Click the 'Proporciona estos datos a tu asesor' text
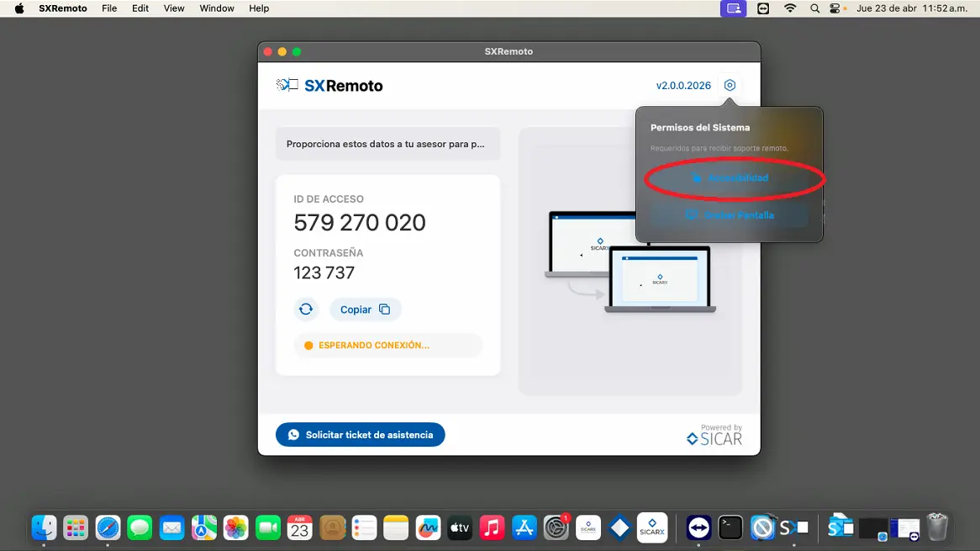The image size is (980, 551). point(385,144)
